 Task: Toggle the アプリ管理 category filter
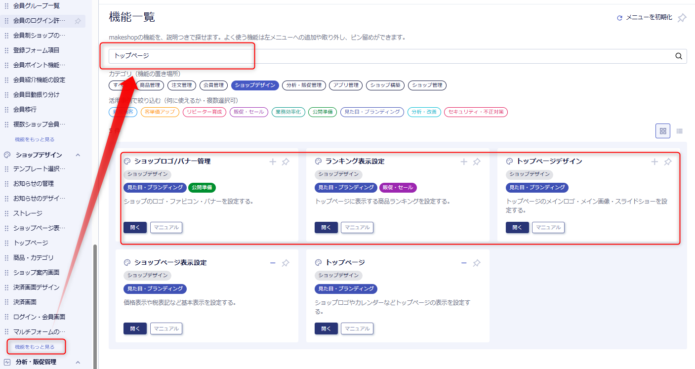346,85
